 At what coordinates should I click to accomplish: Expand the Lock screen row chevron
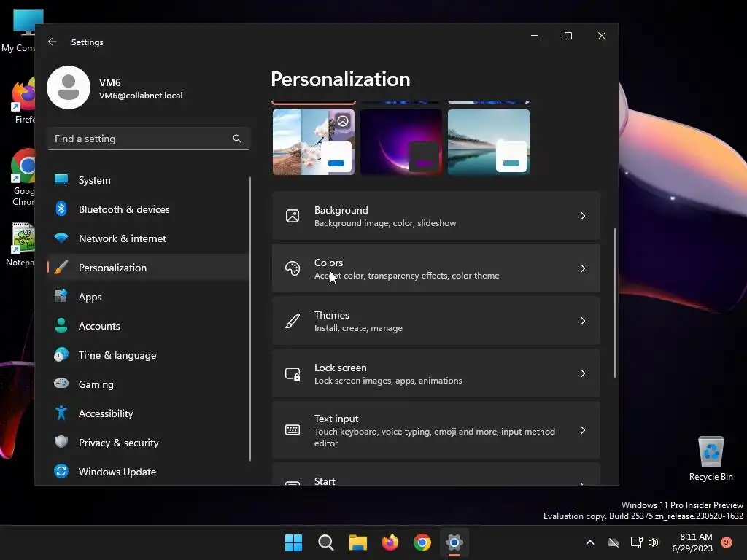pyautogui.click(x=583, y=373)
